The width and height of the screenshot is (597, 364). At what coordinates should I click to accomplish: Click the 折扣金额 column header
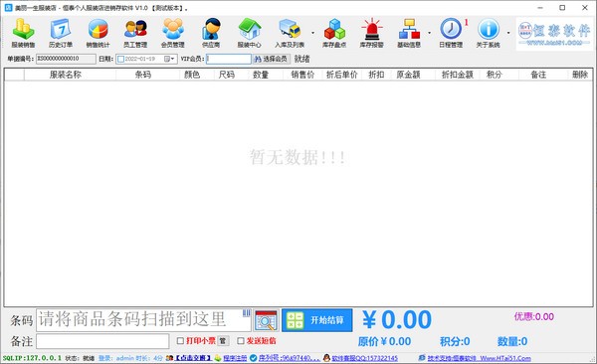[458, 75]
